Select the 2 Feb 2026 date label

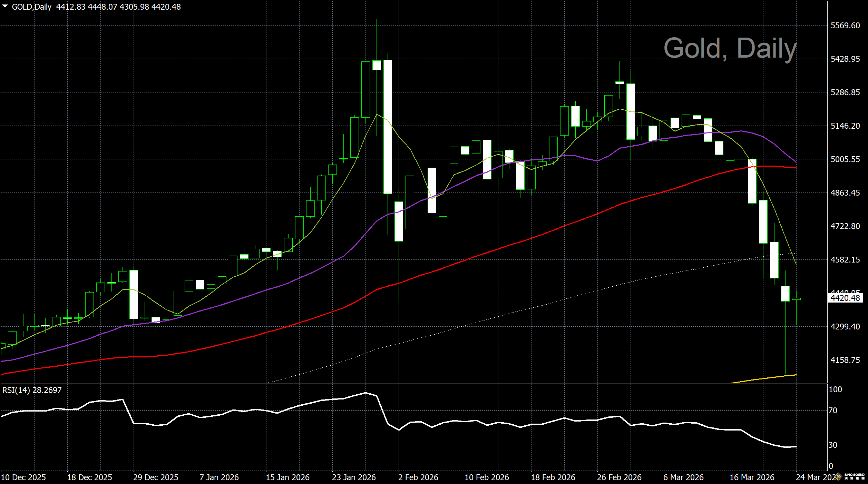click(x=418, y=477)
